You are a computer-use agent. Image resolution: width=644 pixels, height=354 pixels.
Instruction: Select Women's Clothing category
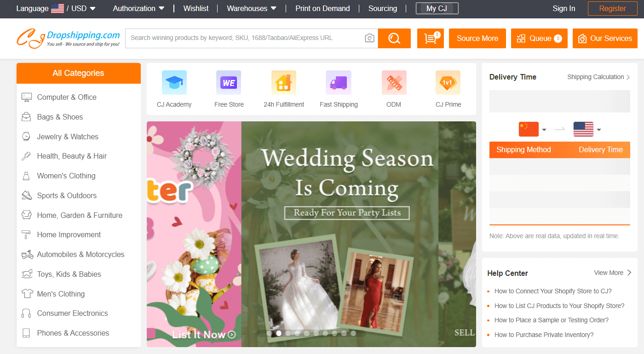click(66, 176)
